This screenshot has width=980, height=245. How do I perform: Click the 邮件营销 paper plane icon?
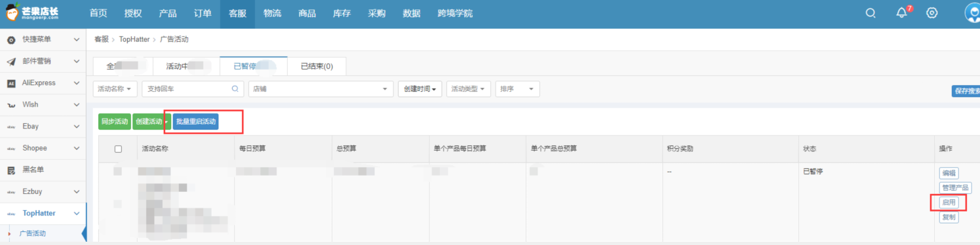pos(11,62)
